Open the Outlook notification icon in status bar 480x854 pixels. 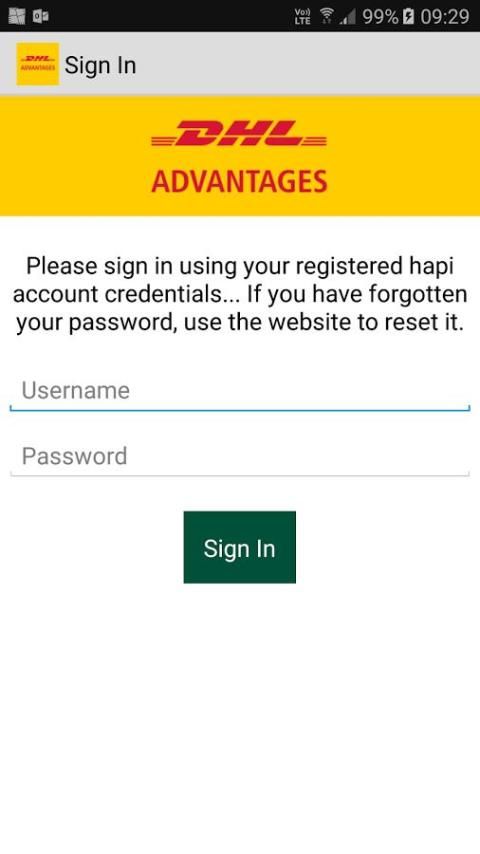(x=41, y=16)
